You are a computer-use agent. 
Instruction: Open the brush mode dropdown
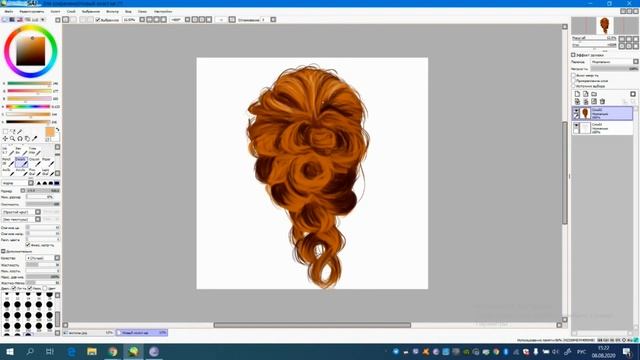click(x=18, y=183)
